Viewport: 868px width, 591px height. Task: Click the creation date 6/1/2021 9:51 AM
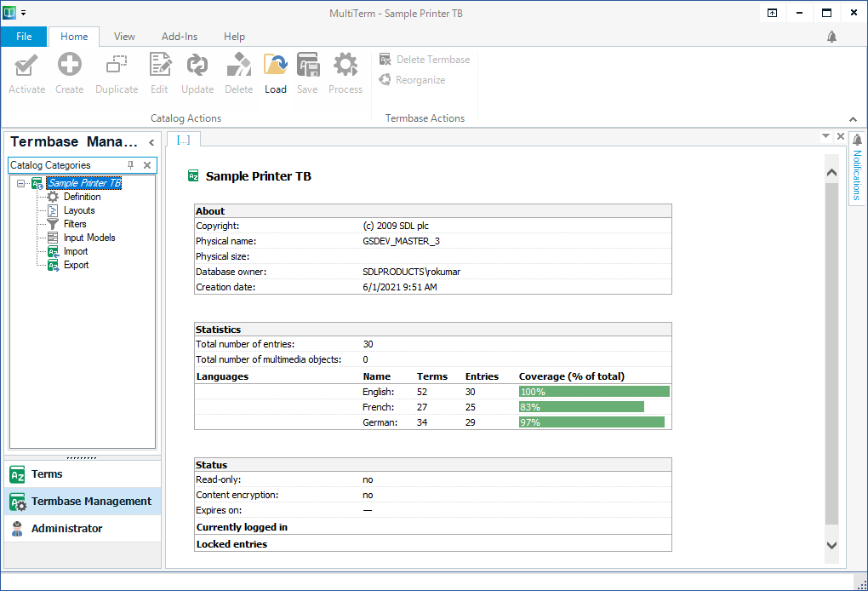click(400, 287)
